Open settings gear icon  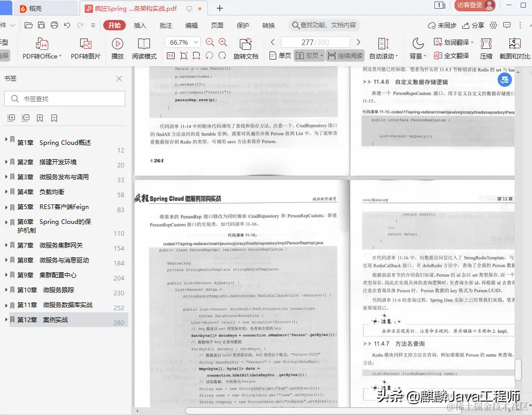[493, 25]
